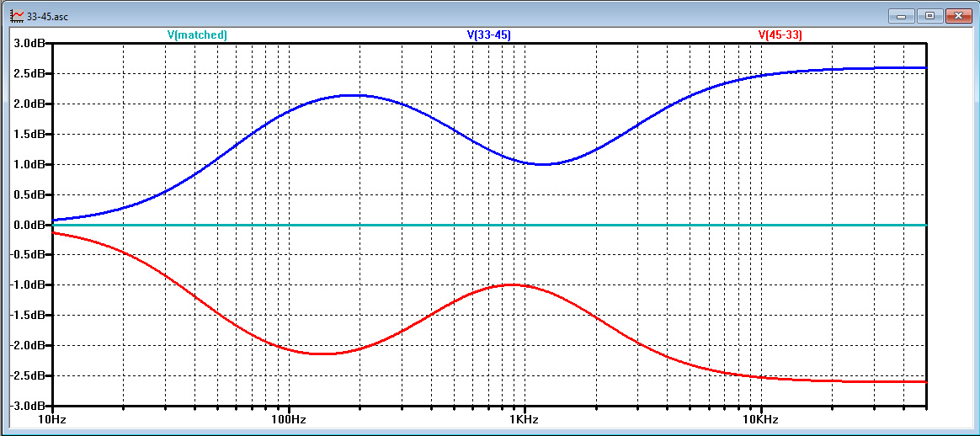Viewport: 980px width, 436px height.
Task: Click the LTspice waveform icon in title bar
Action: pyautogui.click(x=19, y=16)
